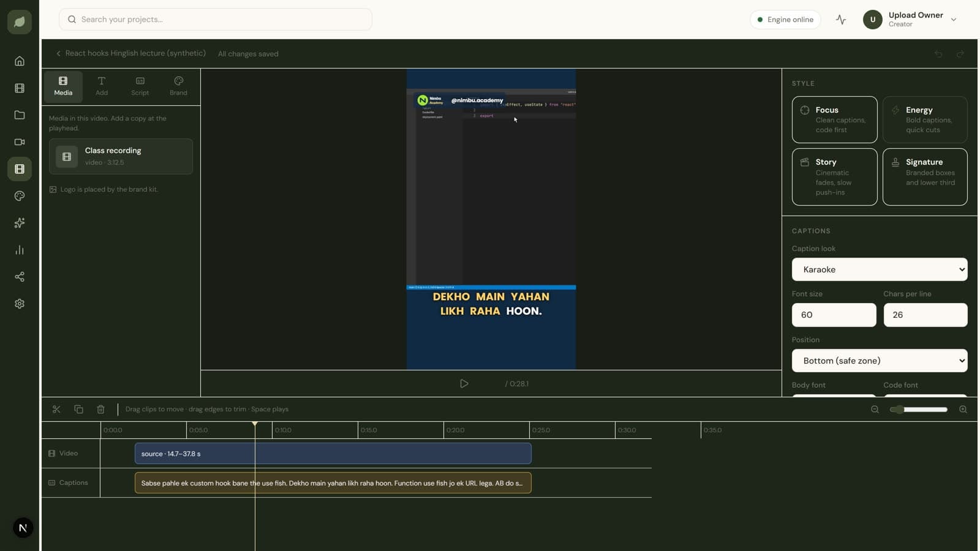Viewport: 980px width, 551px height.
Task: Click the redo arrow
Action: click(x=960, y=54)
